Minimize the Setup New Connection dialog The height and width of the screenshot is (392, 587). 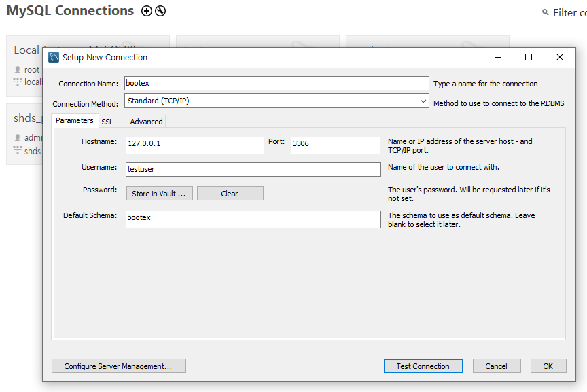pyautogui.click(x=498, y=57)
